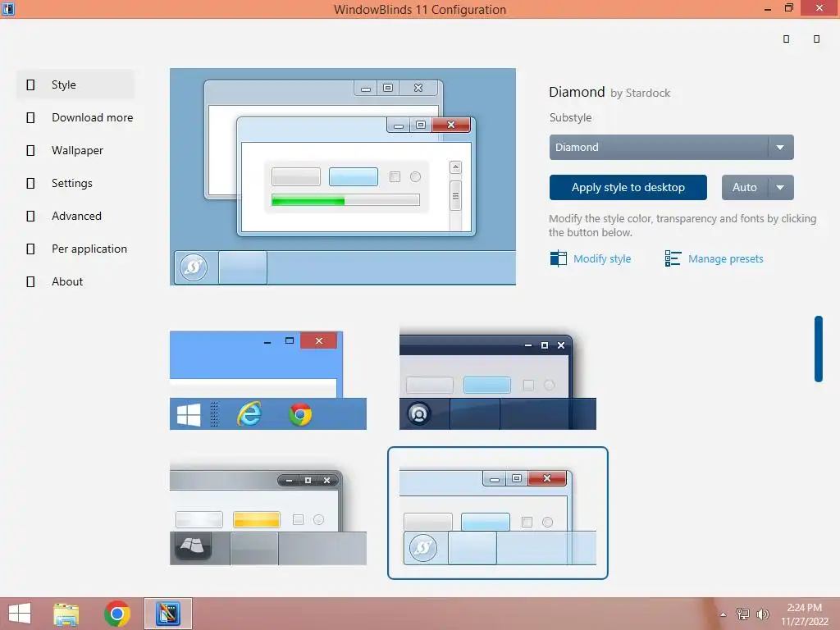The width and height of the screenshot is (840, 630).
Task: Click the left of the two top-right header icons
Action: tap(786, 39)
